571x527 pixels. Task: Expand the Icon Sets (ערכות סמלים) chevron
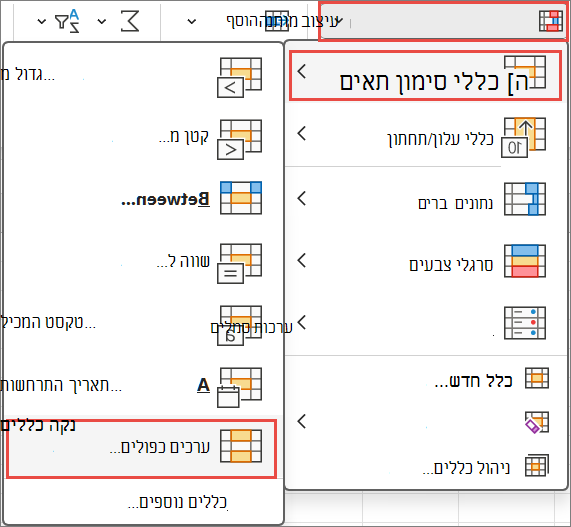click(302, 322)
